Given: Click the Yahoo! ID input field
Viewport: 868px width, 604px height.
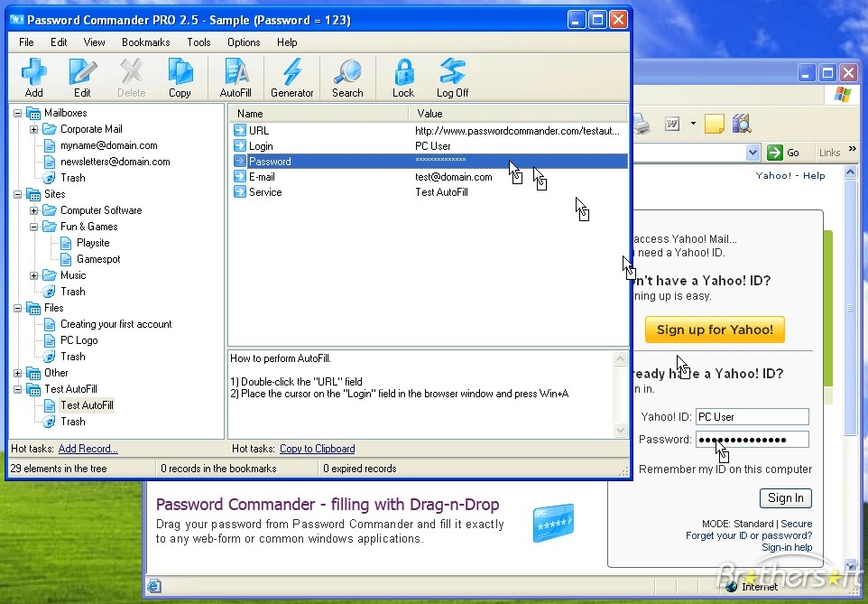Looking at the screenshot, I should pyautogui.click(x=753, y=417).
